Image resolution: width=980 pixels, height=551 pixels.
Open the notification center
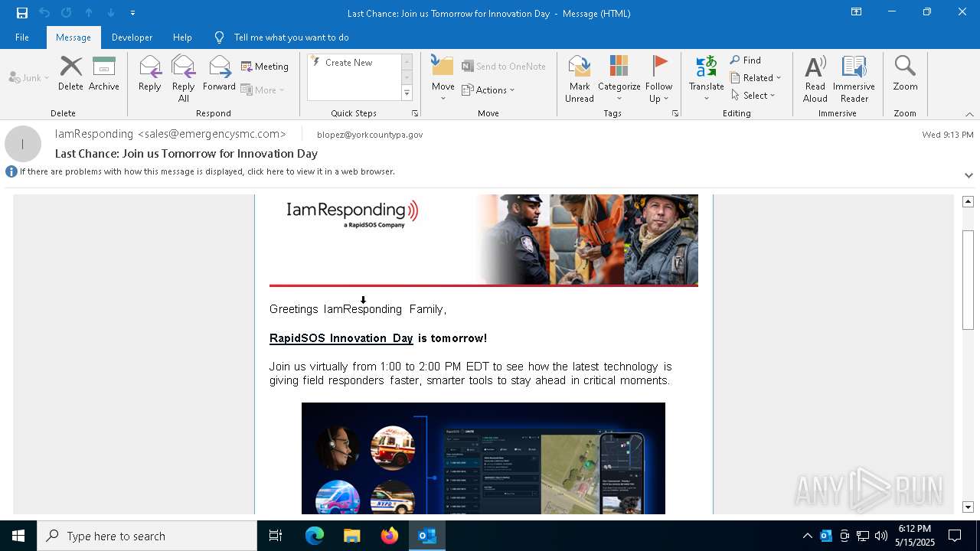tap(955, 536)
